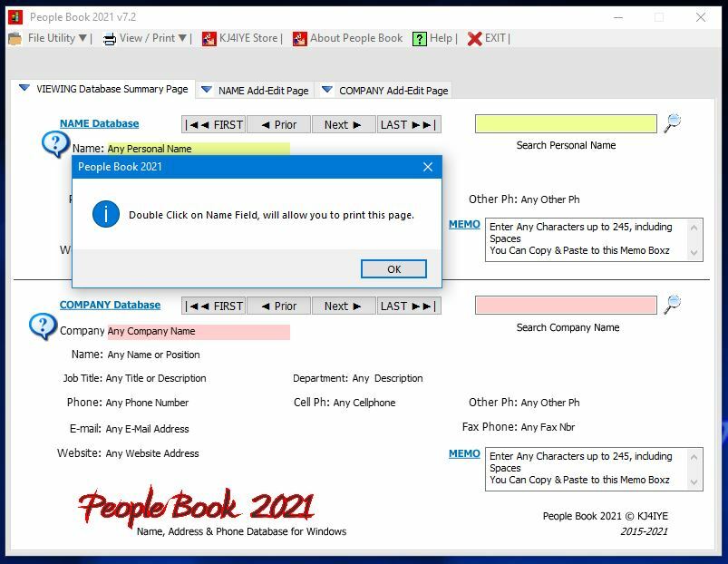The height and width of the screenshot is (564, 728).
Task: Click the Any Fax Nbr text
Action: click(x=548, y=427)
